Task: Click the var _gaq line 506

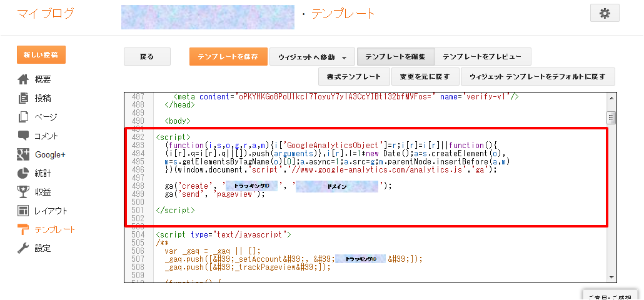Action: coord(213,251)
